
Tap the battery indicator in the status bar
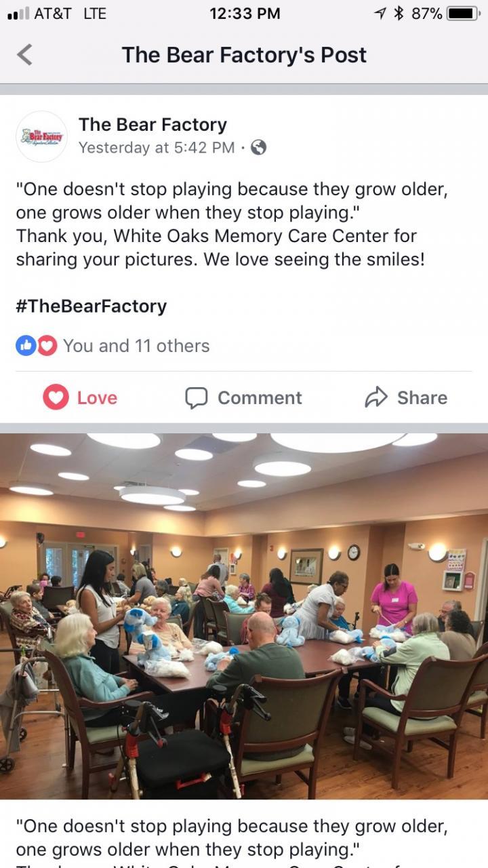point(464,14)
